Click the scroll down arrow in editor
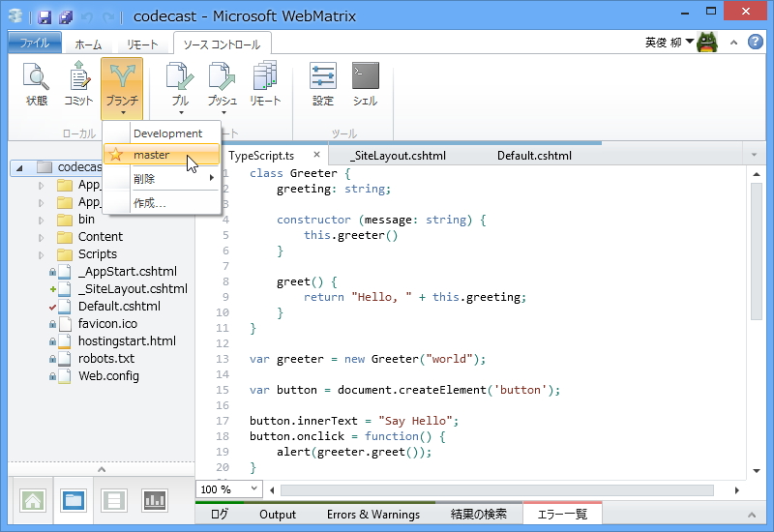This screenshot has width=774, height=532. click(x=757, y=471)
